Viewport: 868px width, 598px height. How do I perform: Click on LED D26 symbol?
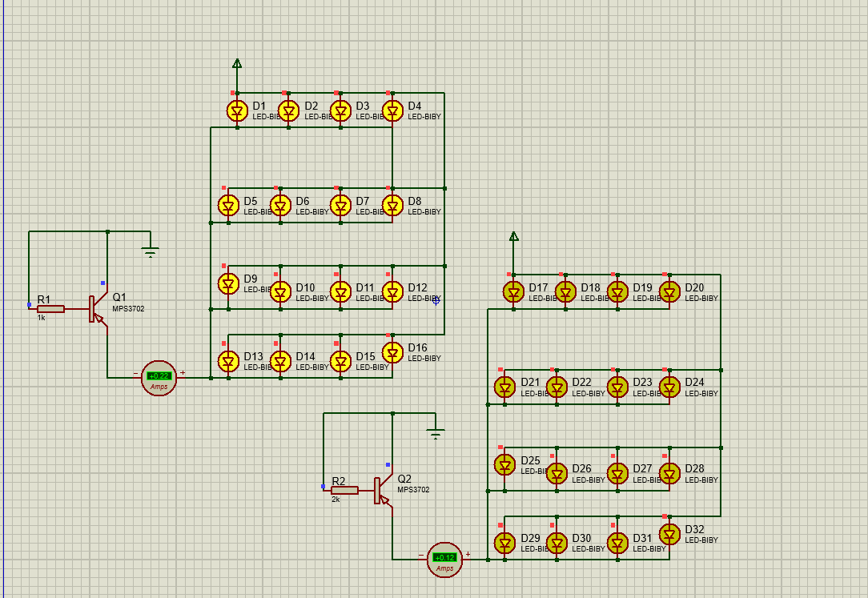557,474
